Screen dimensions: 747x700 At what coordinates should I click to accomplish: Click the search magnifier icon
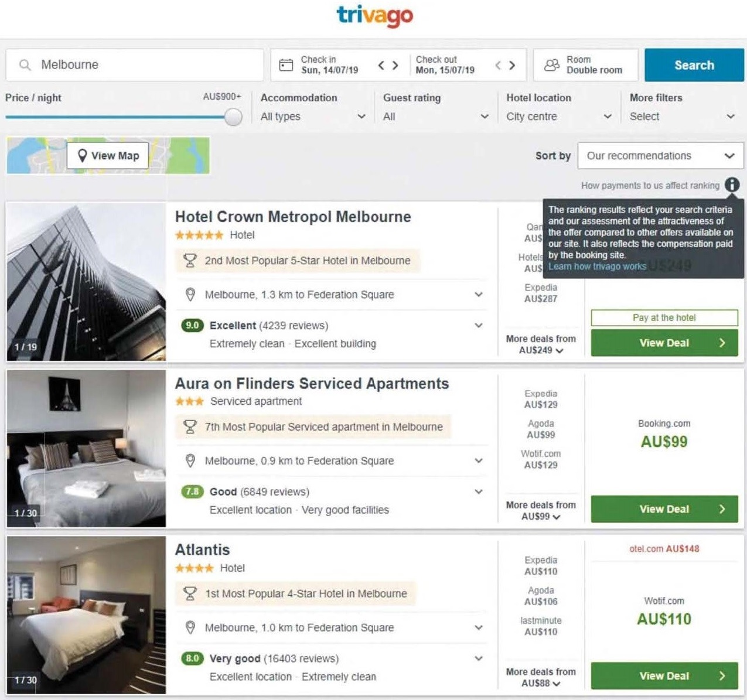pos(25,64)
